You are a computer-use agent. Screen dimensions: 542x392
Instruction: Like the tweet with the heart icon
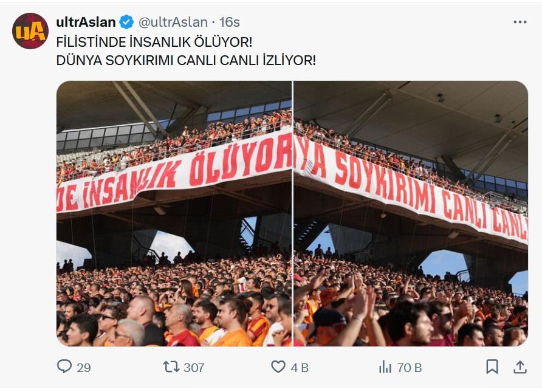click(278, 366)
